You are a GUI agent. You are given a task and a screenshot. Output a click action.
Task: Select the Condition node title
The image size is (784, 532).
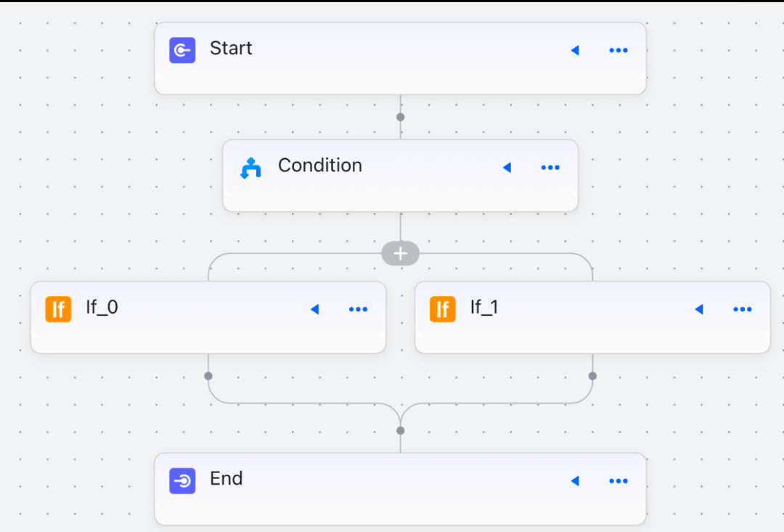(x=320, y=165)
